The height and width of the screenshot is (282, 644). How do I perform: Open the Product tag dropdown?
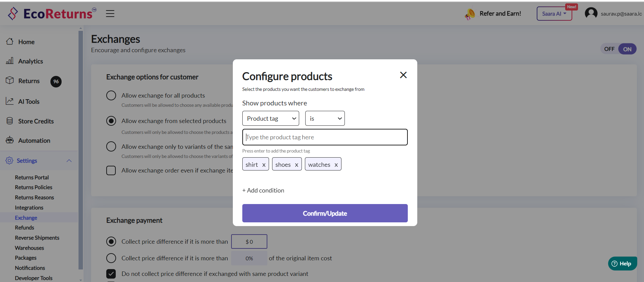coord(271,118)
